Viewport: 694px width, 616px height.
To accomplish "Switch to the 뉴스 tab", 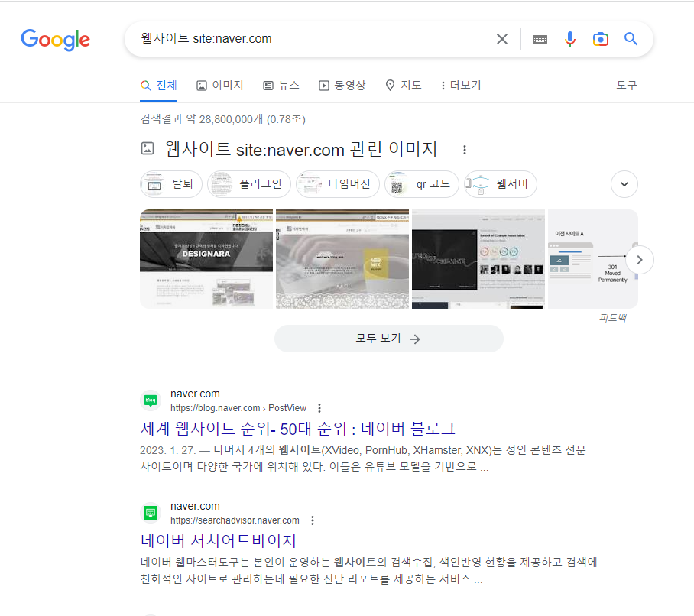I will pos(281,86).
